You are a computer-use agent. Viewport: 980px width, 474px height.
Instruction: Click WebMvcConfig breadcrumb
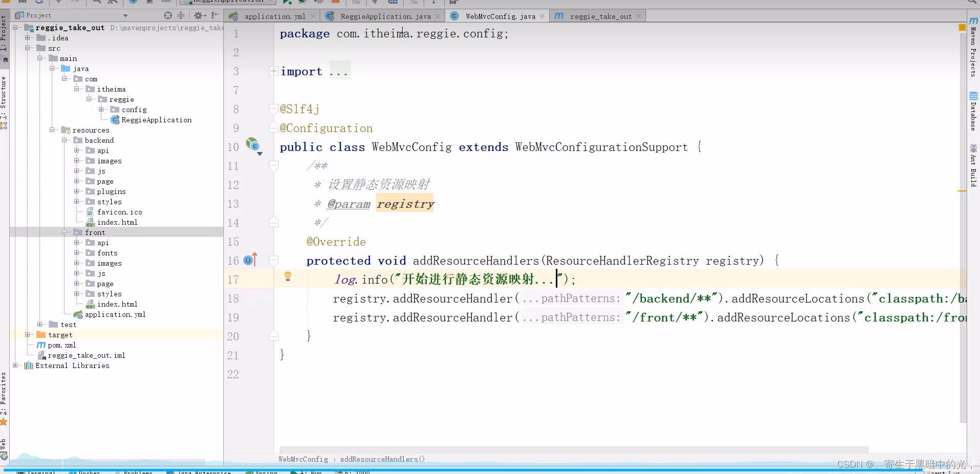tap(303, 459)
